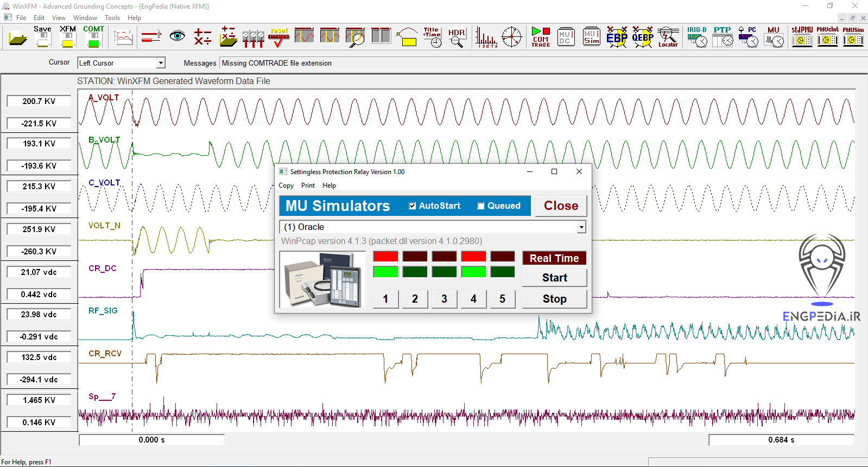Click the 0.000 s time field
The width and height of the screenshot is (868, 467).
pyautogui.click(x=151, y=440)
